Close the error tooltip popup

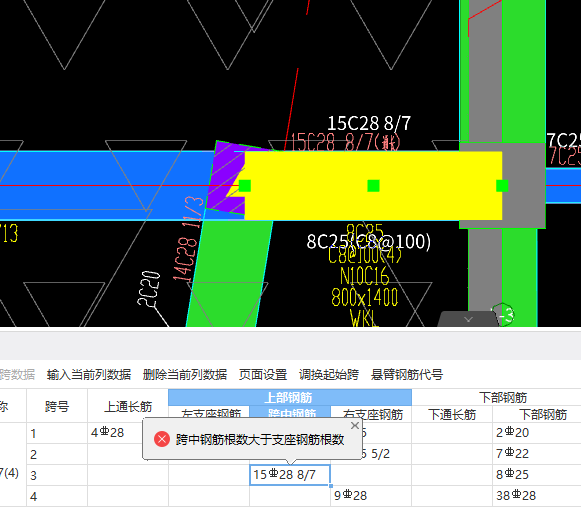pos(355,425)
